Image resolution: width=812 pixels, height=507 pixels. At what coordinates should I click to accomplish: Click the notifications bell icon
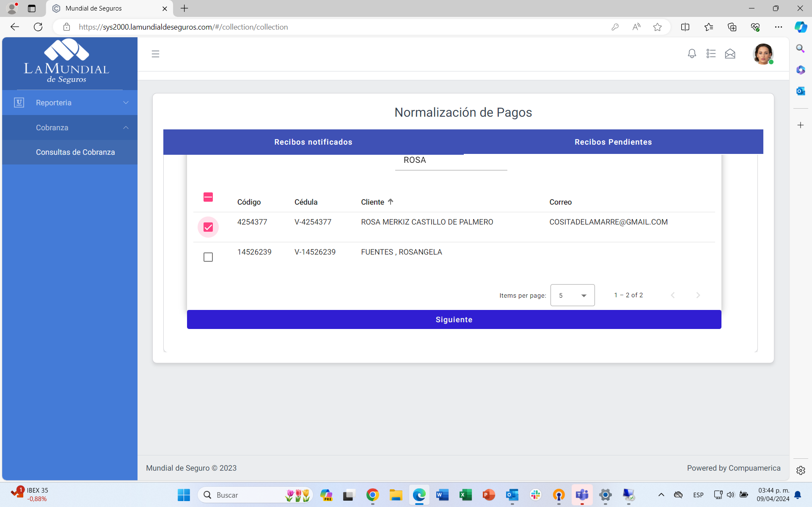(x=692, y=54)
